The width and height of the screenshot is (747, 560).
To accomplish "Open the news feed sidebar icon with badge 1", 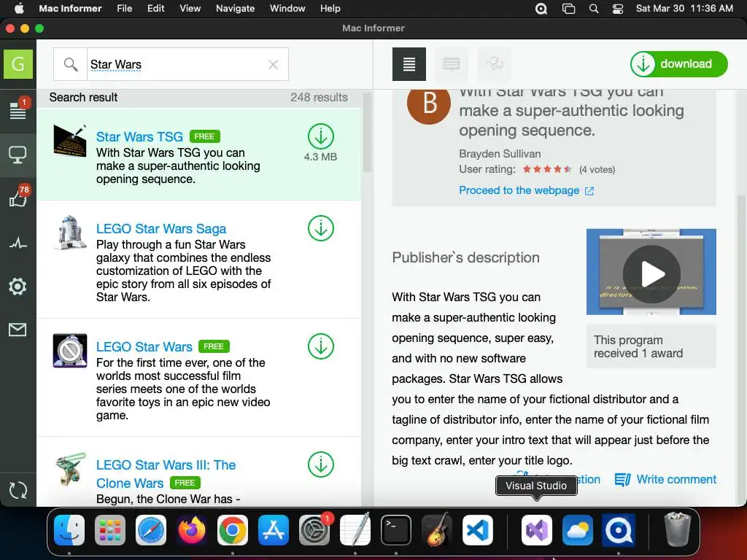I will (x=18, y=109).
